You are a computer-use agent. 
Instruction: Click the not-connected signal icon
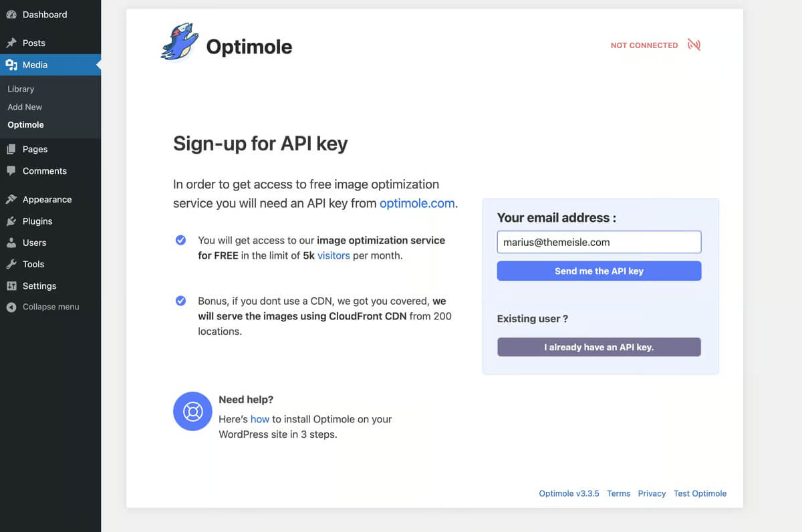click(694, 45)
